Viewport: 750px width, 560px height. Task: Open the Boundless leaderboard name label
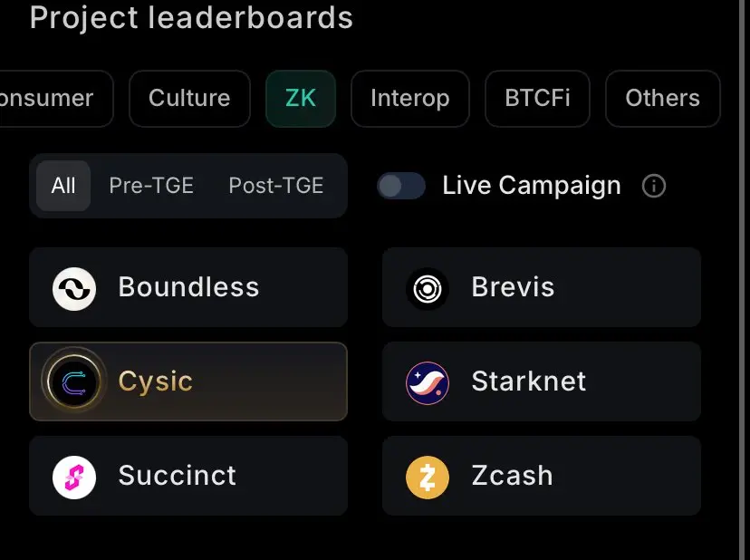coord(188,287)
